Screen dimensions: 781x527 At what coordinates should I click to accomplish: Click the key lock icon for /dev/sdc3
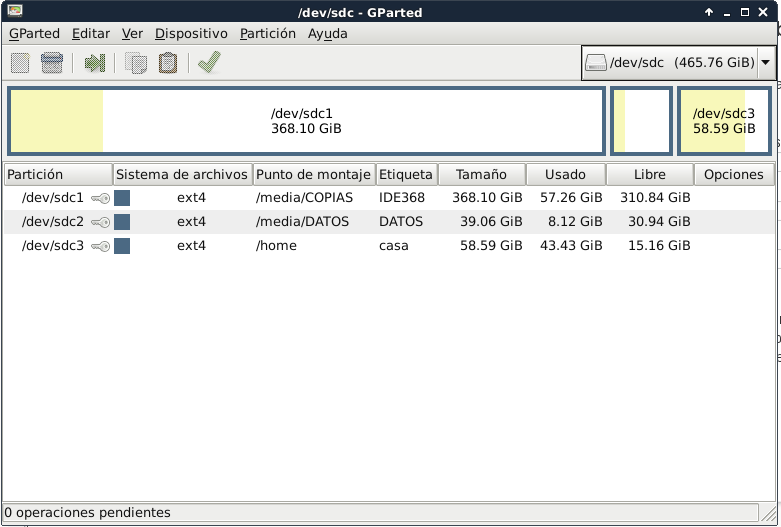coord(100,246)
